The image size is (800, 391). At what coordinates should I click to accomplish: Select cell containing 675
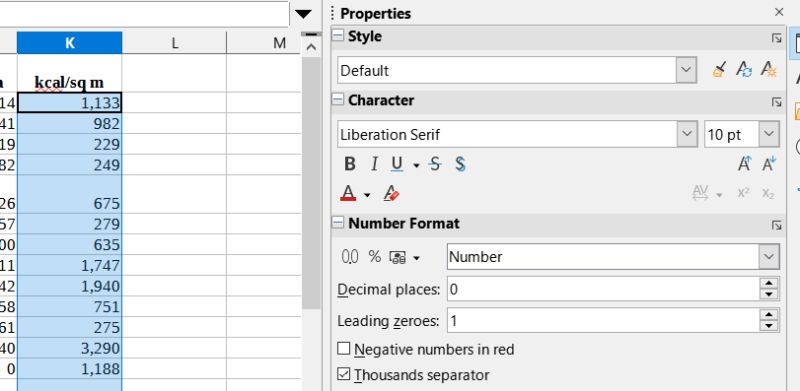click(x=70, y=194)
